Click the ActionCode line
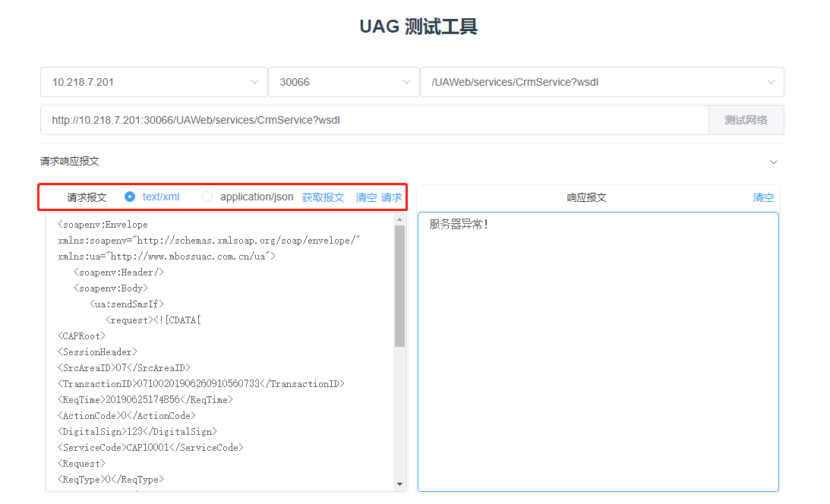The height and width of the screenshot is (504, 830). pos(127,415)
